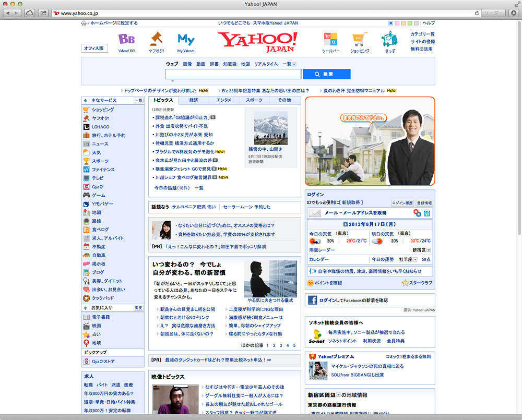
Task: Open the 新宿区周辺 area selector dropdown
Action: [339, 395]
